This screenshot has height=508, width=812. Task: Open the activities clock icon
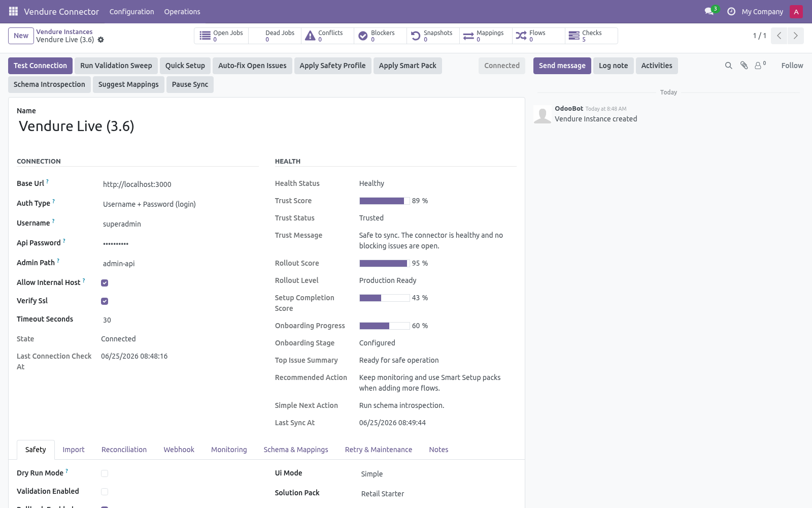731,11
